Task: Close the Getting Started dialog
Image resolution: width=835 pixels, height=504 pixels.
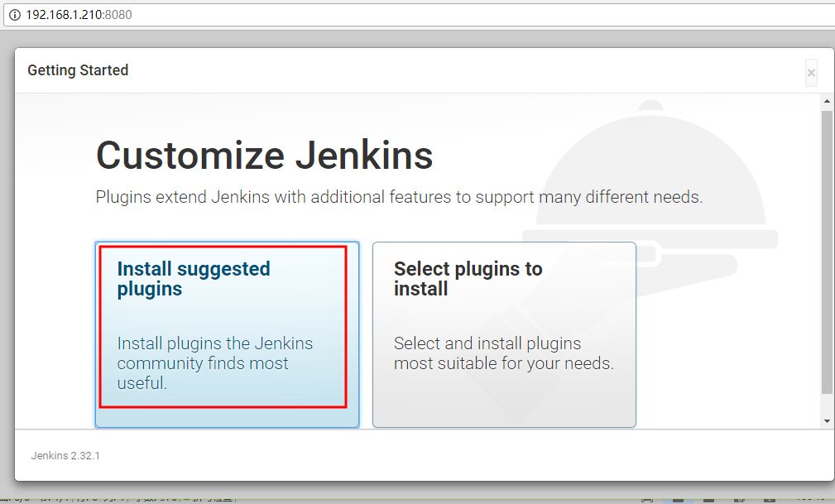Action: pyautogui.click(x=811, y=73)
